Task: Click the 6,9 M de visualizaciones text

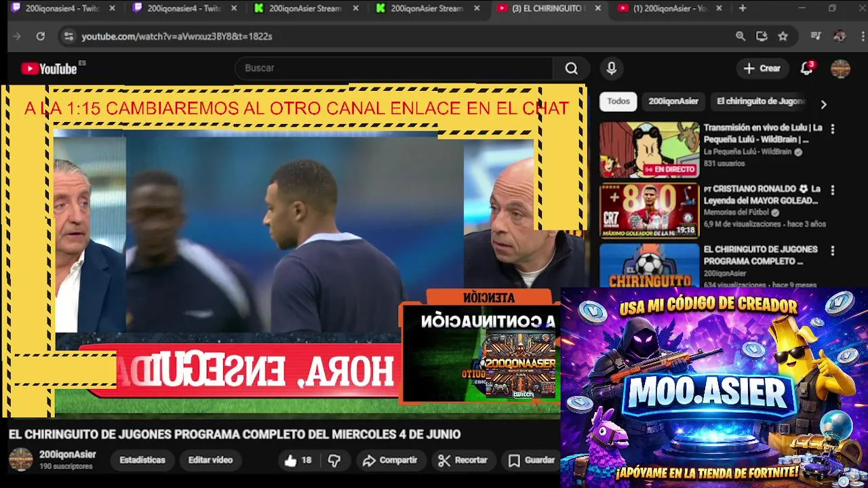Action: (743, 224)
